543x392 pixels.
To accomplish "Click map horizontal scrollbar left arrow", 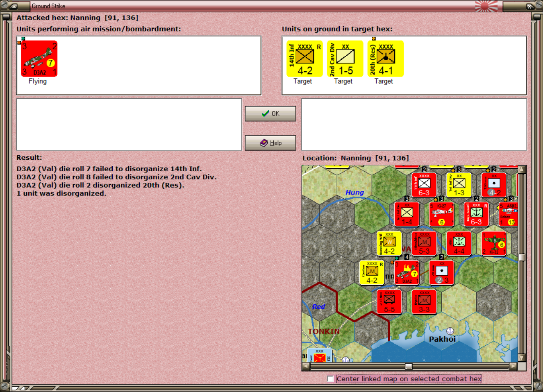I will pos(306,367).
